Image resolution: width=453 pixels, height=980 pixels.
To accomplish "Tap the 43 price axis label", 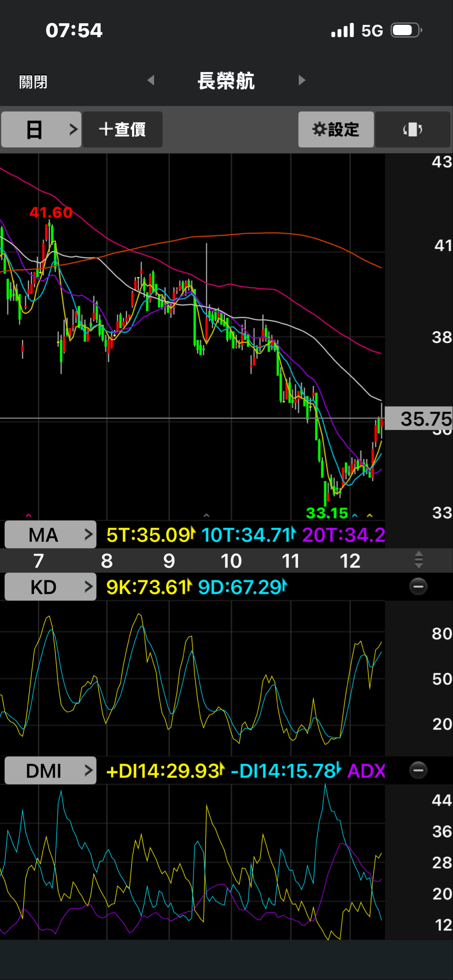I will 442,162.
